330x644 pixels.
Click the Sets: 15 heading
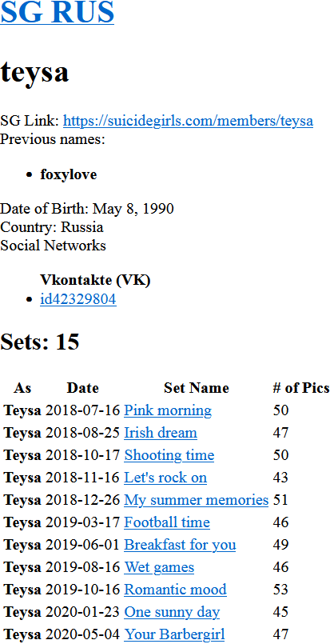(x=40, y=342)
